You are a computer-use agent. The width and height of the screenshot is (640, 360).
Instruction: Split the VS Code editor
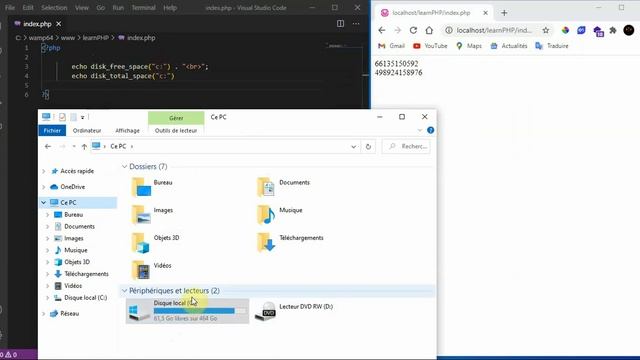pos(340,24)
